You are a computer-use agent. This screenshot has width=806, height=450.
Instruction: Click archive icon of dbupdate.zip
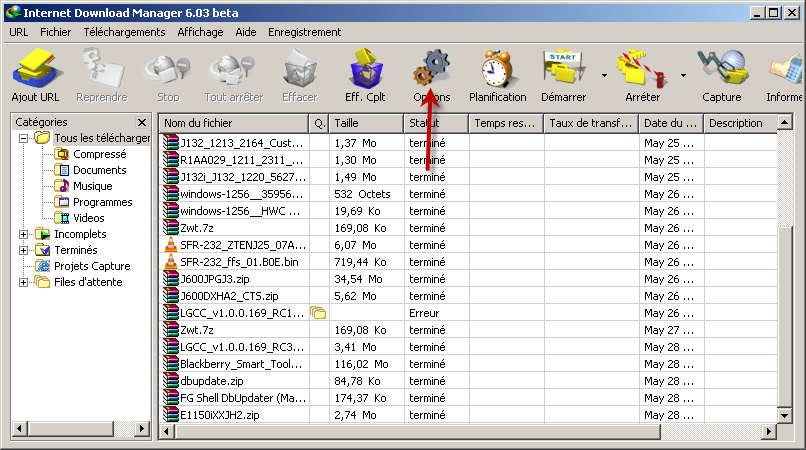[171, 381]
